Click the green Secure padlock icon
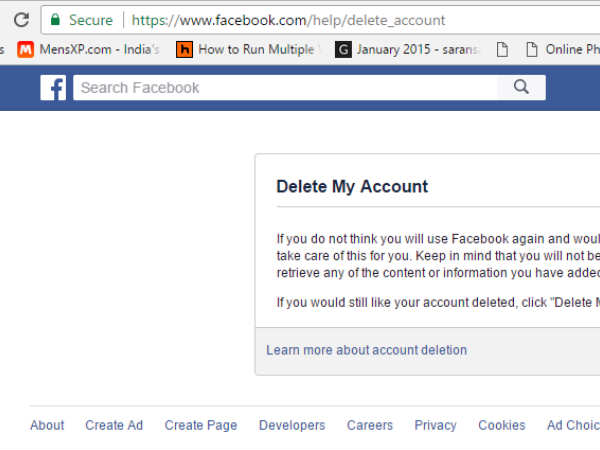Image resolution: width=600 pixels, height=450 pixels. 55,20
